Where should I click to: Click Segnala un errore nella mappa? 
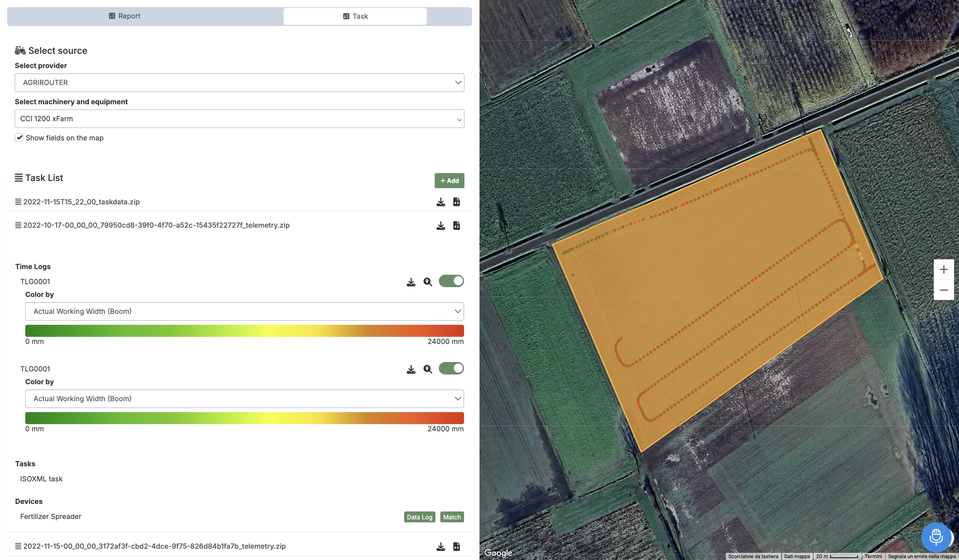pos(922,557)
